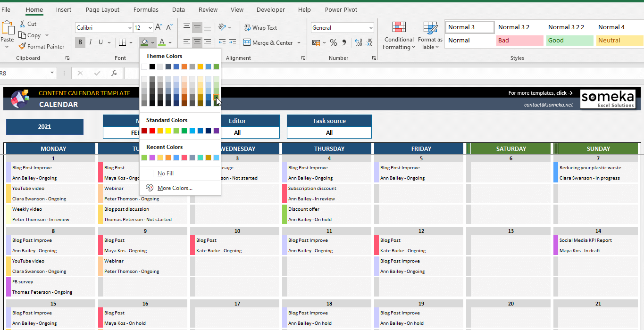Open the General number format dropdown
Viewport: 644px width, 330px height.
click(x=371, y=28)
